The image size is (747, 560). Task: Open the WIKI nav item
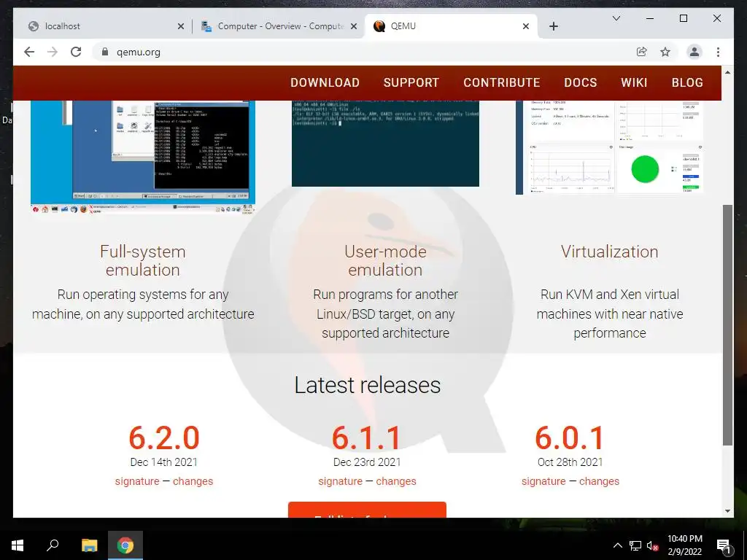click(634, 82)
